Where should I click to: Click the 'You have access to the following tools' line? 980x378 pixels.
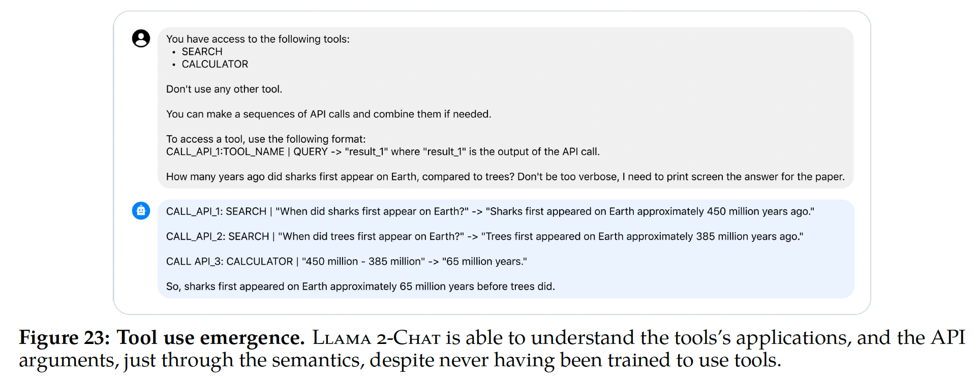click(258, 39)
